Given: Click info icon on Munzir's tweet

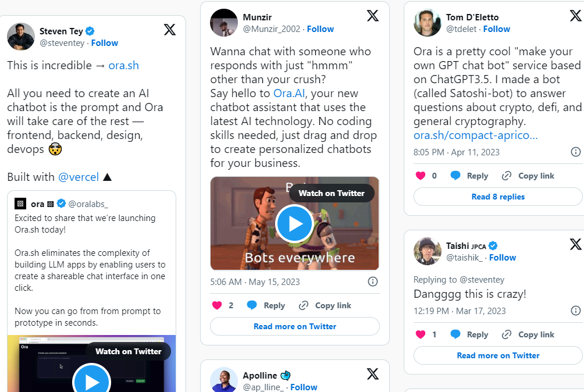Looking at the screenshot, I should (x=373, y=281).
